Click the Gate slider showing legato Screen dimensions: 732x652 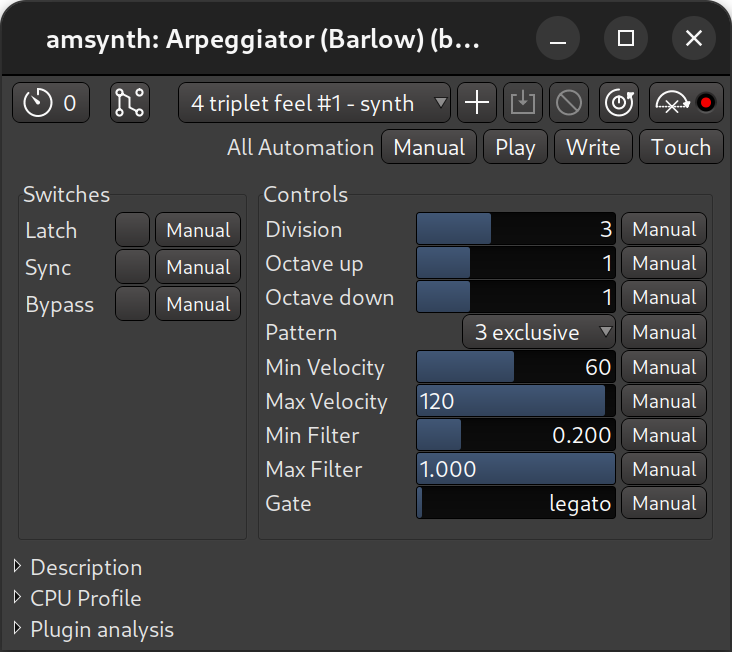516,503
